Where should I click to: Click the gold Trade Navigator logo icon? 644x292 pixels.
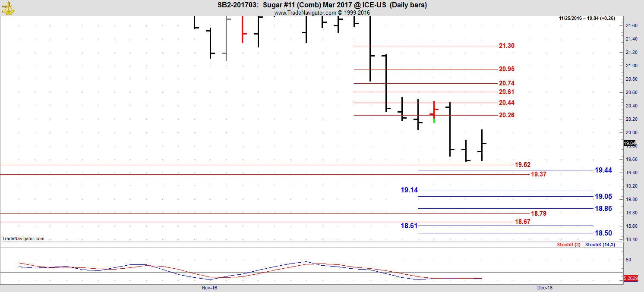coord(7,7)
